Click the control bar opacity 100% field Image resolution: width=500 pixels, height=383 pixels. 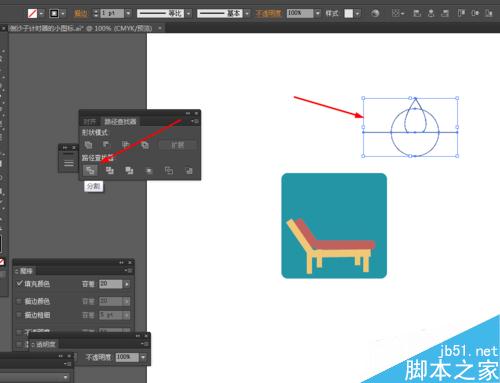300,13
